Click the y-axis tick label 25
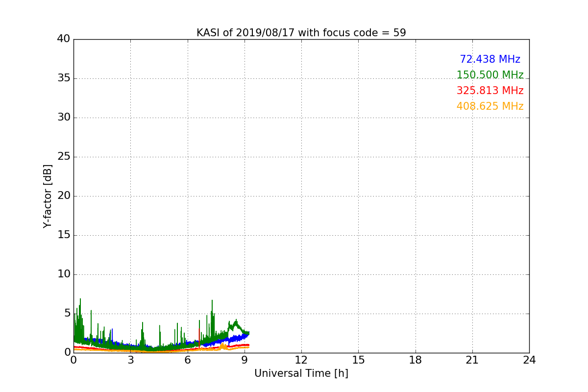The height and width of the screenshot is (392, 588). click(64, 157)
